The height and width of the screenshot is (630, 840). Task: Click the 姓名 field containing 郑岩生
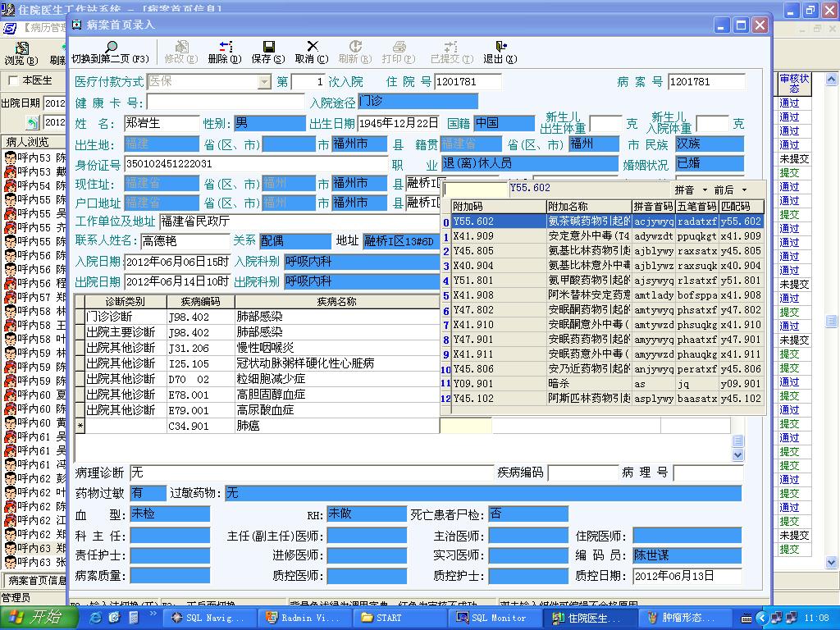162,123
